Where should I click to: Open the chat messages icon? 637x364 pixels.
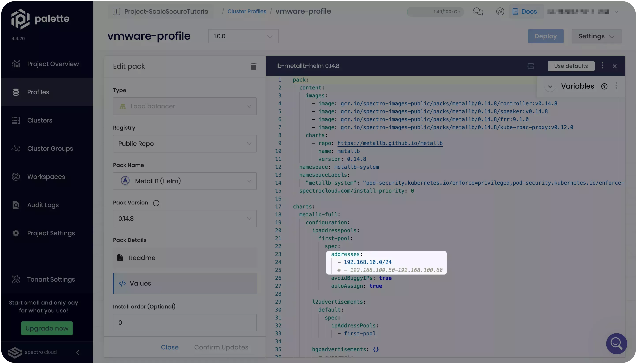pos(478,11)
